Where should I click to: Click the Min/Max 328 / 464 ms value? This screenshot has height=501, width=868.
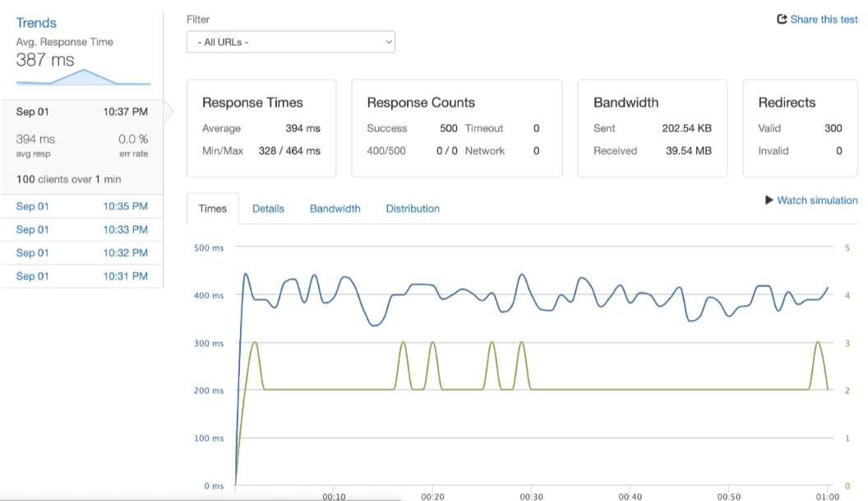point(289,151)
